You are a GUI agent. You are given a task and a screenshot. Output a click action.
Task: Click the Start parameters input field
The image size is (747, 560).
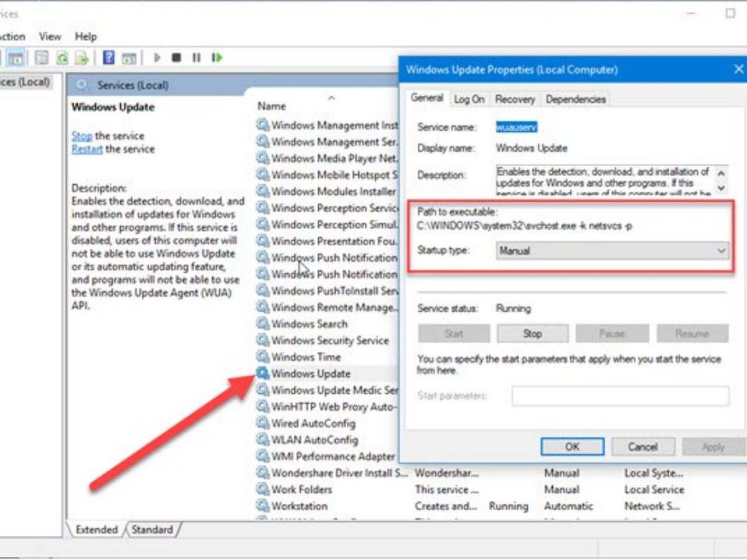point(620,396)
